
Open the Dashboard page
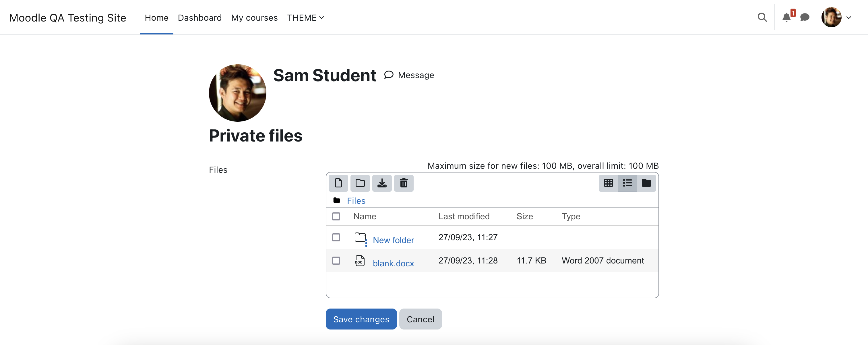(199, 18)
